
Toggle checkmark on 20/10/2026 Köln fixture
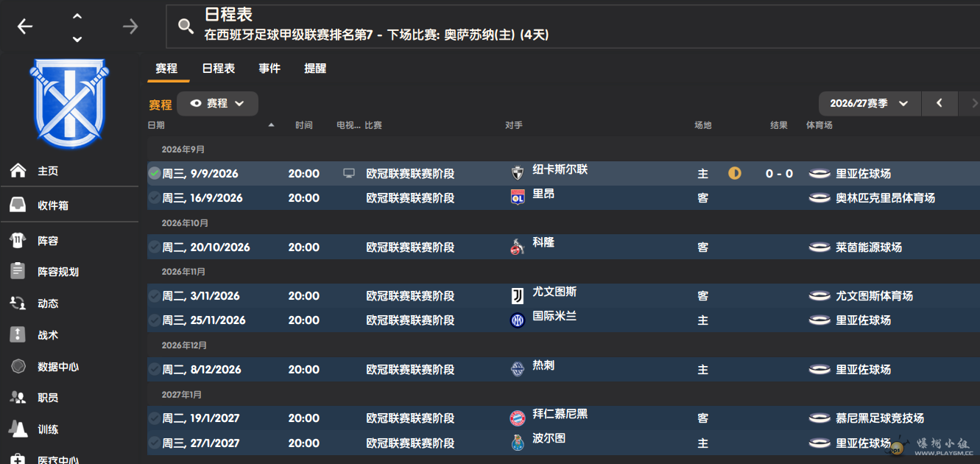point(155,247)
